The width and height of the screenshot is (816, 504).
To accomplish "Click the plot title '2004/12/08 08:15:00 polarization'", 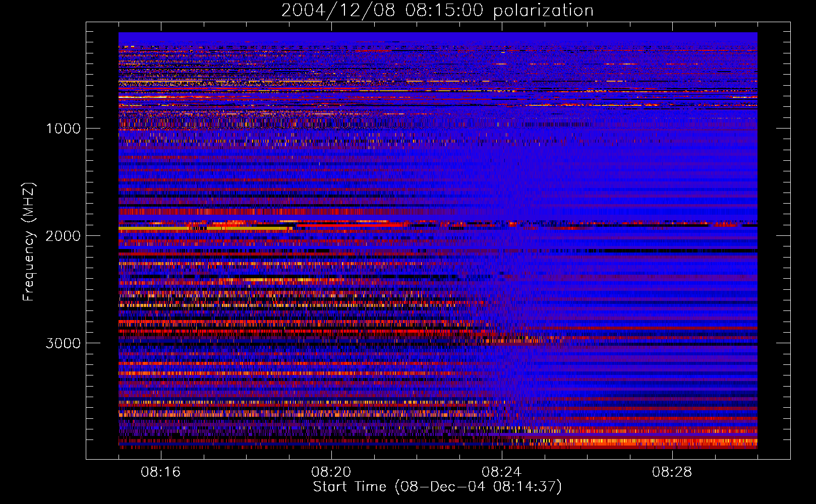I will [x=437, y=11].
